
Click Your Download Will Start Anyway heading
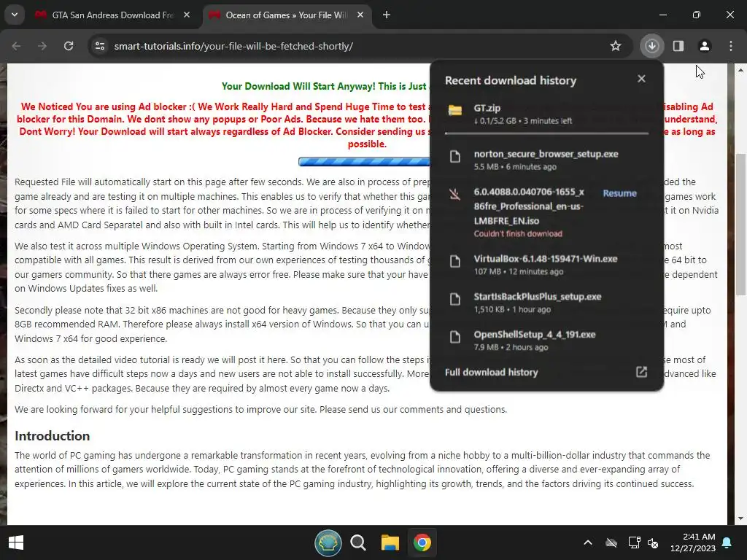[x=325, y=86]
